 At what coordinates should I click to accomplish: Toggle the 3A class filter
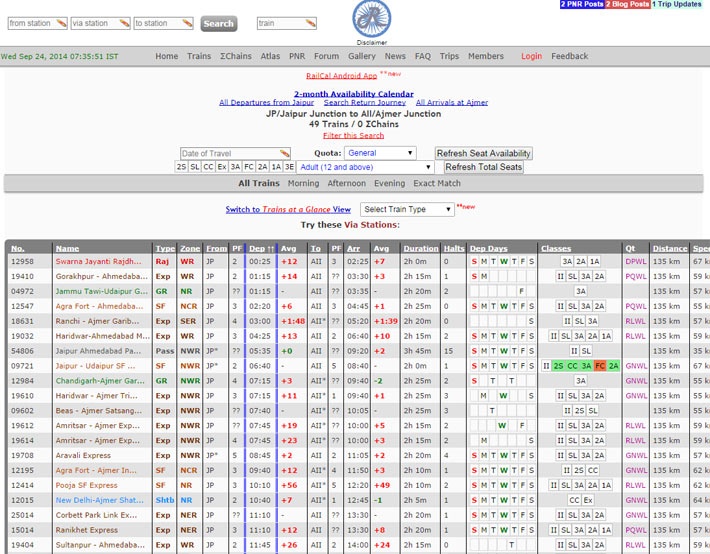click(x=235, y=167)
